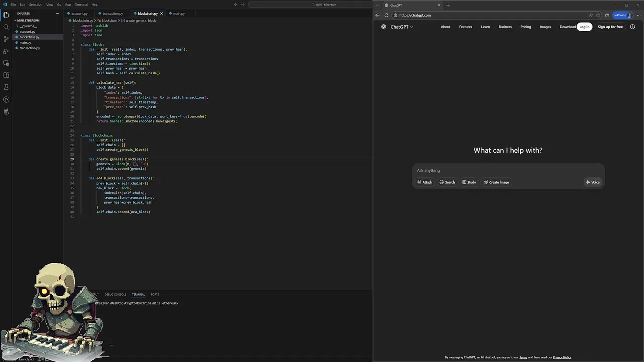The image size is (644, 362).
Task: Click the Create image button
Action: (496, 182)
